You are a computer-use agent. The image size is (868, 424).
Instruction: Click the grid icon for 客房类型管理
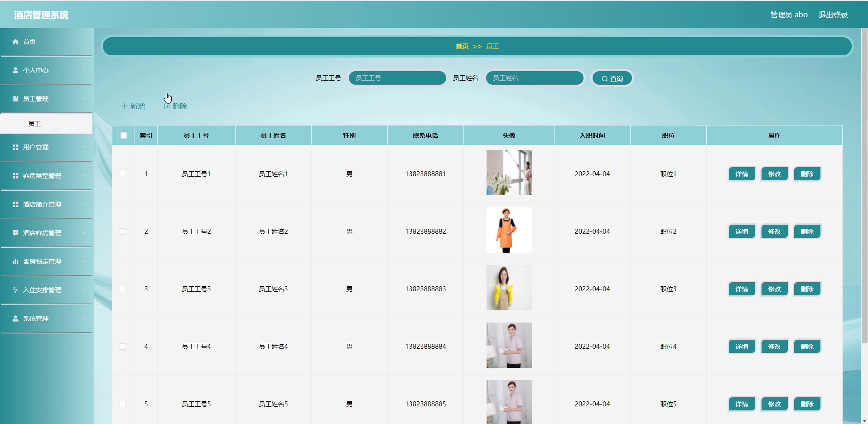pyautogui.click(x=15, y=176)
